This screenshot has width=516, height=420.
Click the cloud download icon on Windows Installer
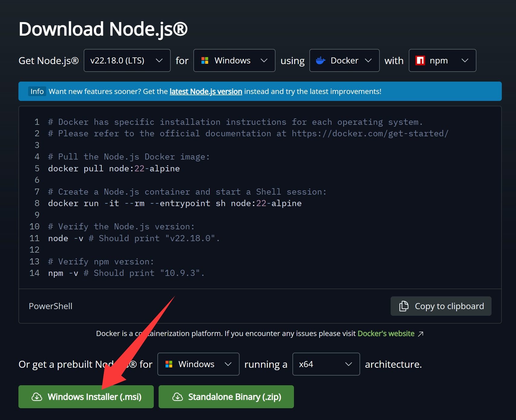(x=37, y=397)
